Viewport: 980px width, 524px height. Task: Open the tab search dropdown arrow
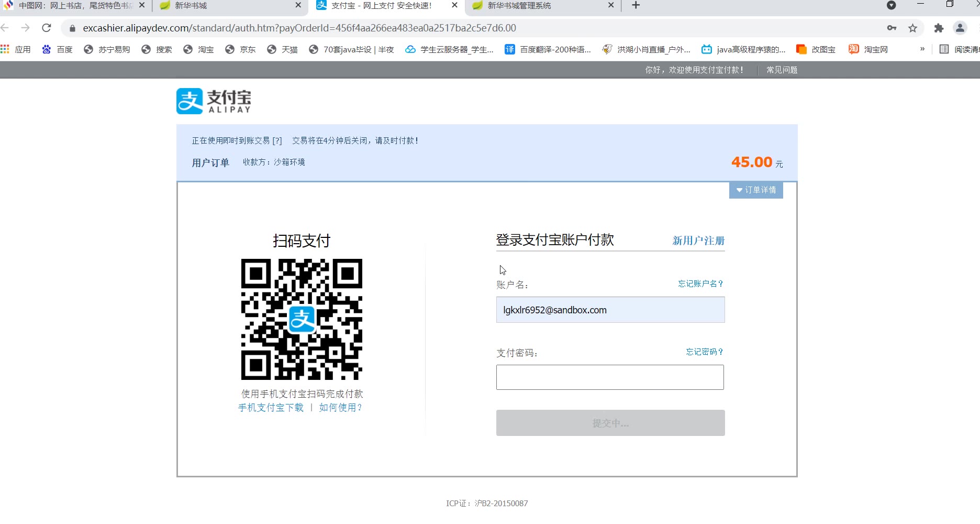point(892,5)
